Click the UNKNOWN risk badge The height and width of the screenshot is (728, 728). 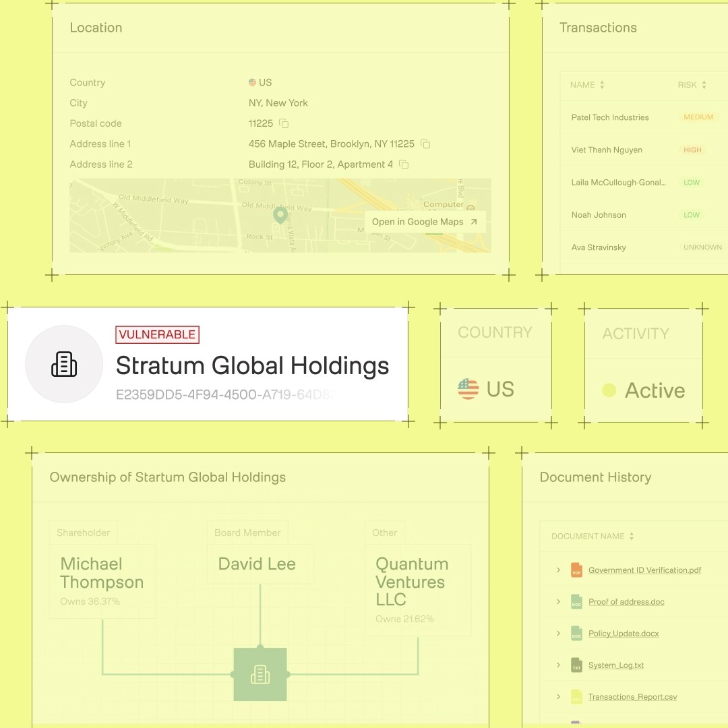[702, 247]
